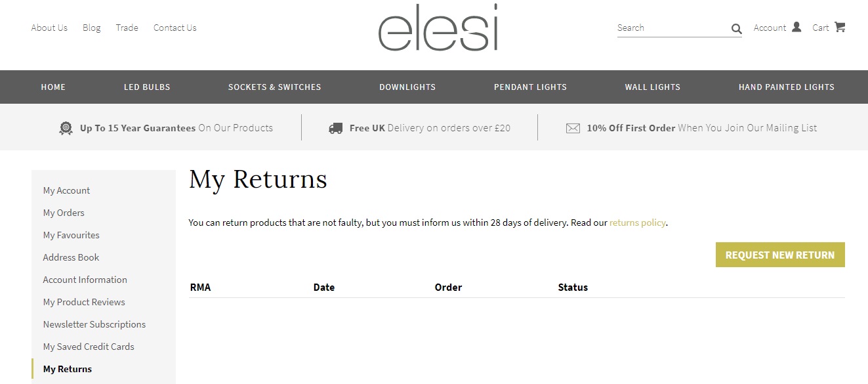This screenshot has width=868, height=384.
Task: Go to Address Book page
Action: (x=71, y=257)
